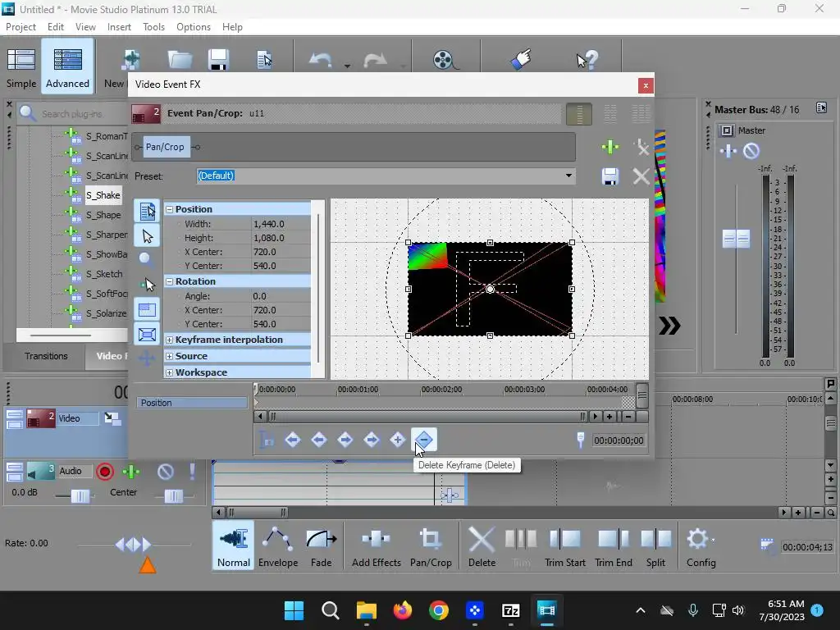Open File Explorer from the taskbar
840x630 pixels.
point(367,610)
